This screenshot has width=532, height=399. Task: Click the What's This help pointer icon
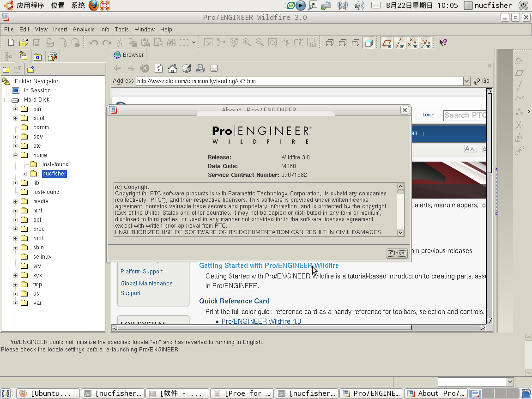coord(443,42)
